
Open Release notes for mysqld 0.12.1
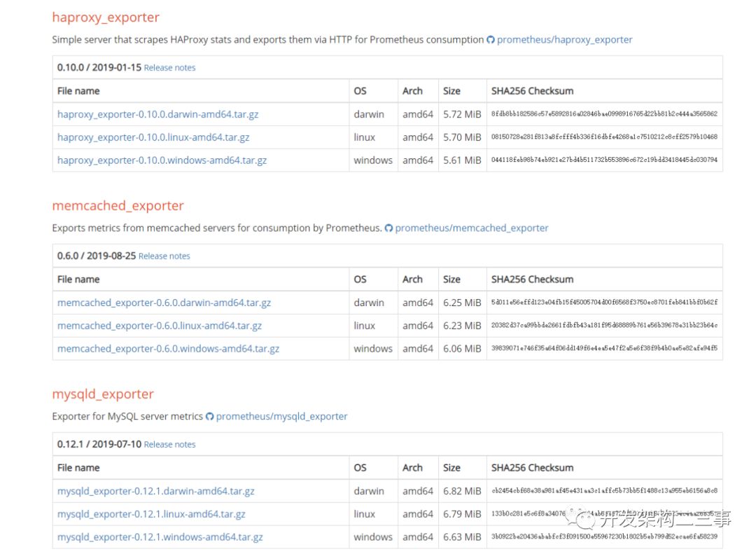[x=169, y=445]
